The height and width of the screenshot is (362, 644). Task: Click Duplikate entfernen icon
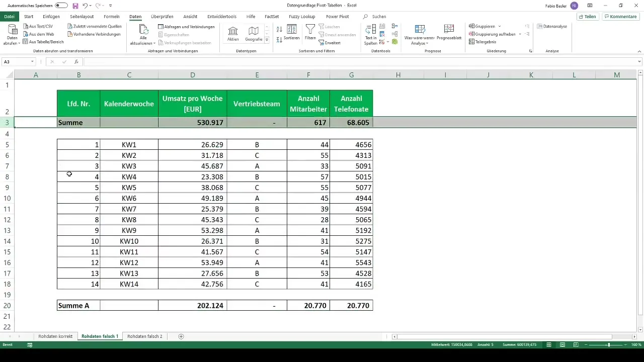tap(382, 34)
